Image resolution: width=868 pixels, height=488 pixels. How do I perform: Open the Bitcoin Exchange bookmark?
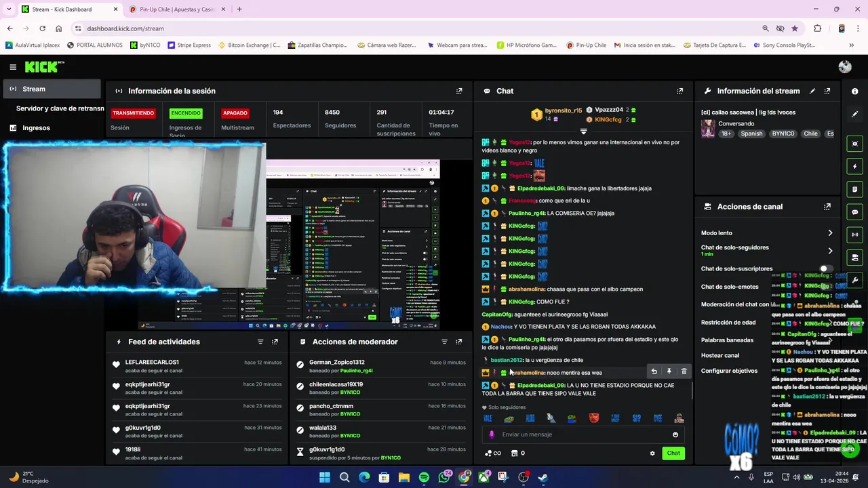pos(249,45)
